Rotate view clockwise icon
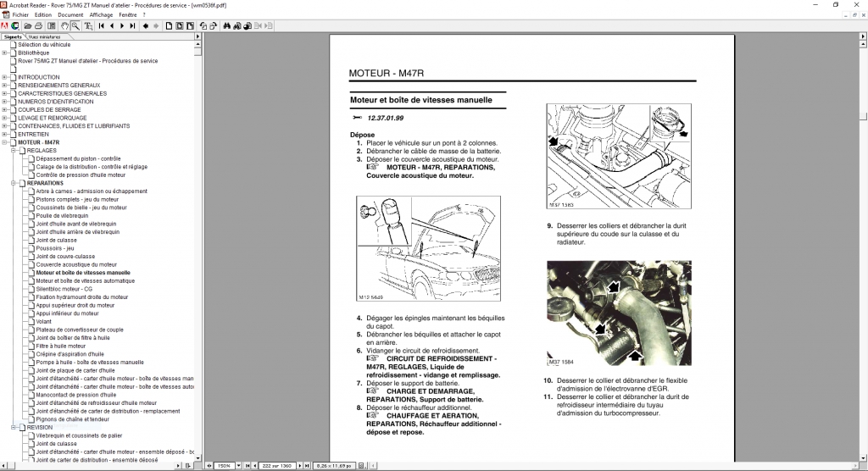This screenshot has height=471, width=868. (213, 26)
